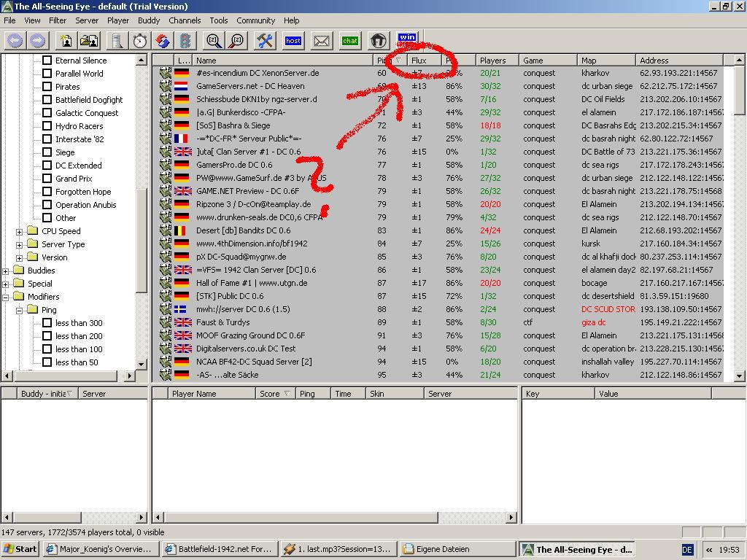Viewport: 747px width, 560px height.
Task: Click the stopwatch ping icon
Action: pyautogui.click(x=139, y=41)
